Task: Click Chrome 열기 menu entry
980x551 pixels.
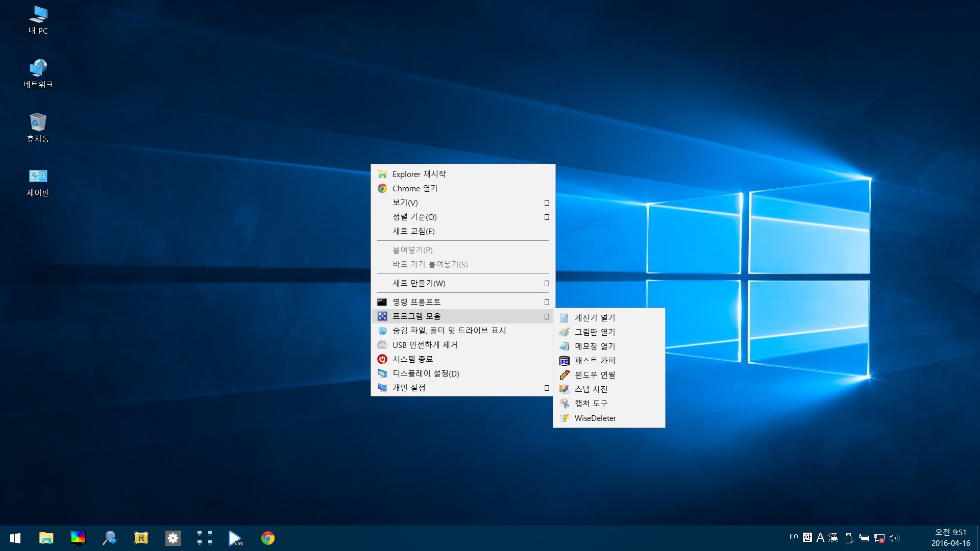Action: point(463,188)
